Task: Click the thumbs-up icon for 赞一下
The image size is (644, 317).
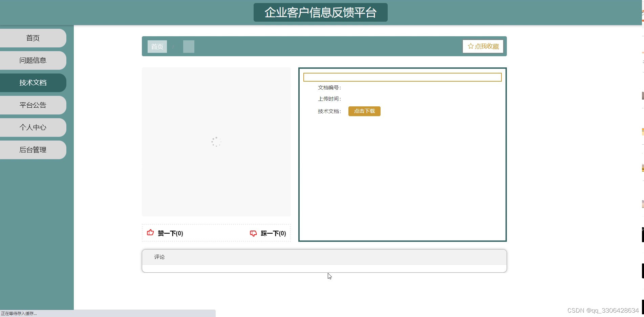Action: (x=150, y=233)
